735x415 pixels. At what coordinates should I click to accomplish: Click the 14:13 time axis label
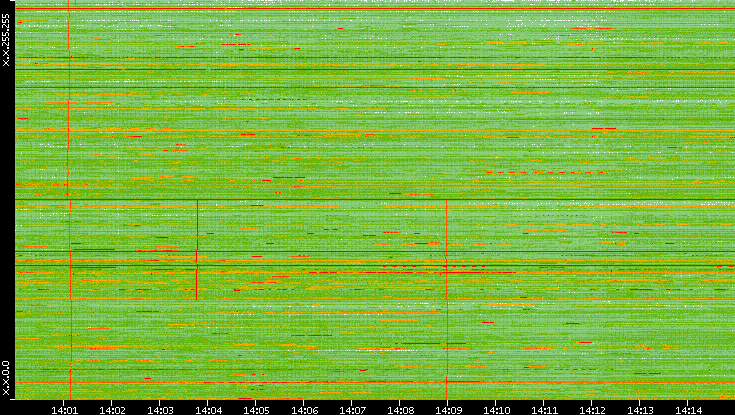pos(640,410)
